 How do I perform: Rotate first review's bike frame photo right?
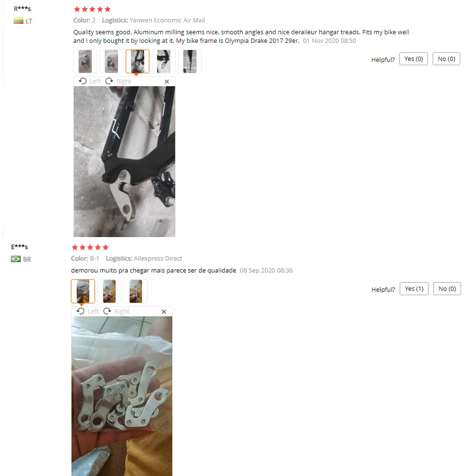[119, 81]
